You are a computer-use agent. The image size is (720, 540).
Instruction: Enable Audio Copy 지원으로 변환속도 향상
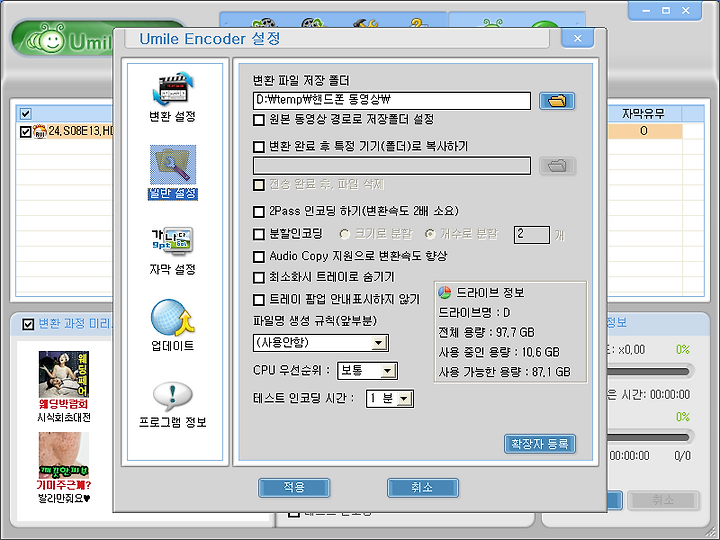coord(259,256)
